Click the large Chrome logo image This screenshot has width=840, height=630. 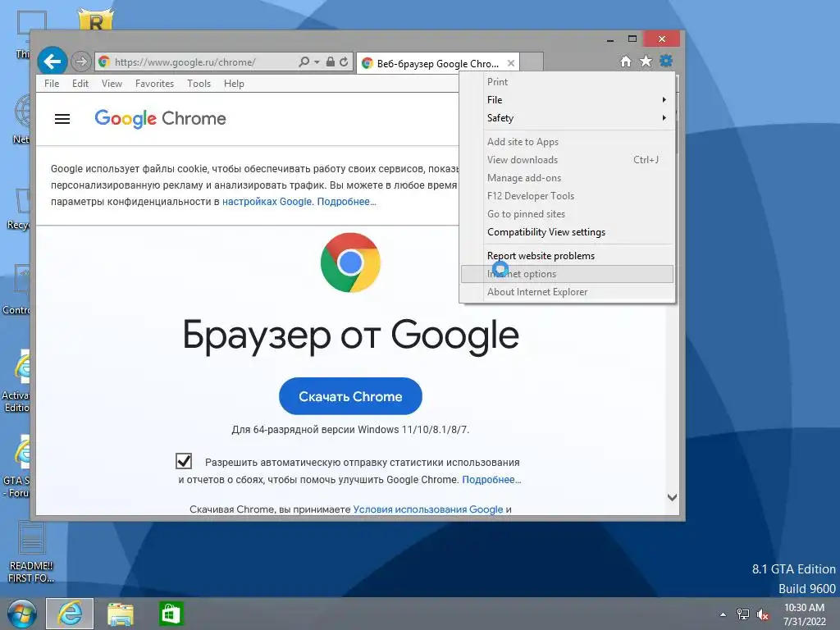[x=350, y=262]
